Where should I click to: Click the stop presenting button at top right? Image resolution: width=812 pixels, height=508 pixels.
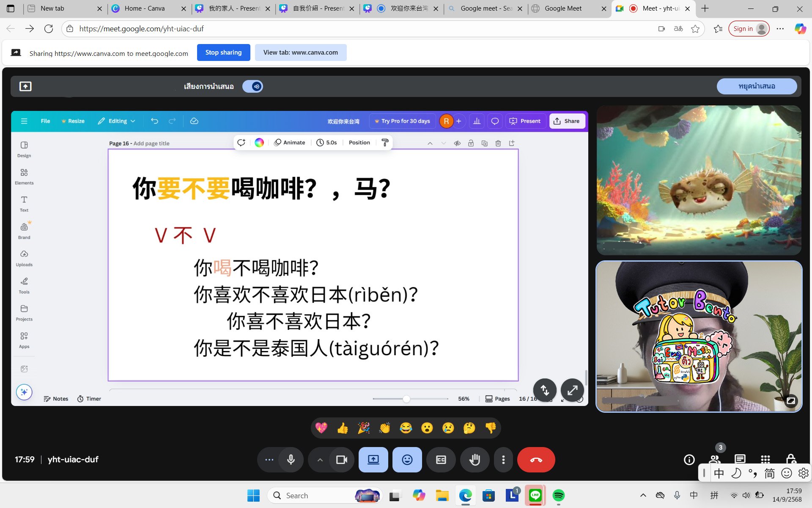coord(756,86)
